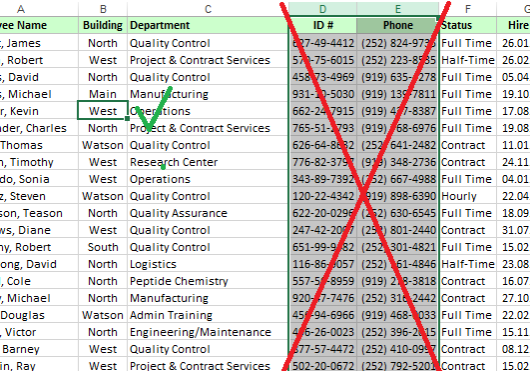This screenshot has height=371, width=530.
Task: Click ID 920-47-7476 cell
Action: click(322, 298)
